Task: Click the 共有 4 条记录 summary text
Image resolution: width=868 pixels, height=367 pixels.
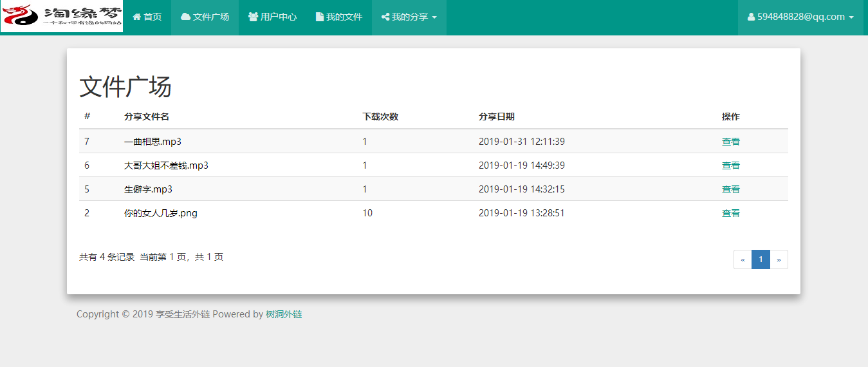Action: point(107,257)
